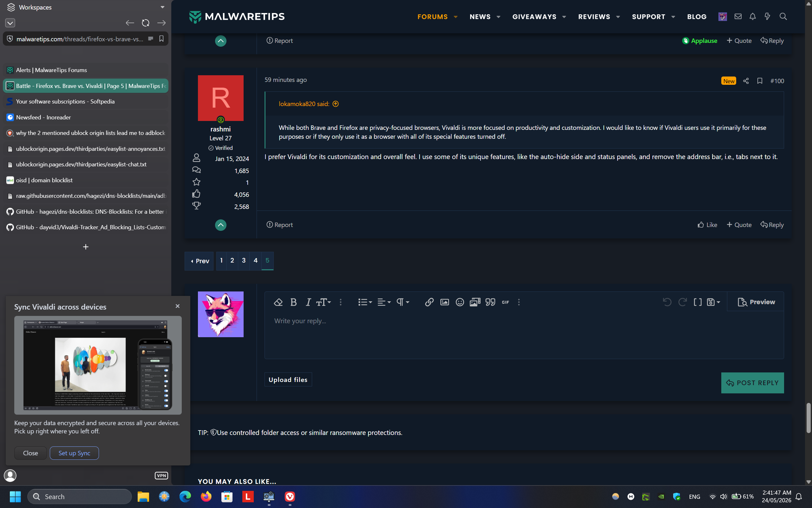The width and height of the screenshot is (812, 508).
Task: Reload the page in Vivaldi
Action: point(146,23)
